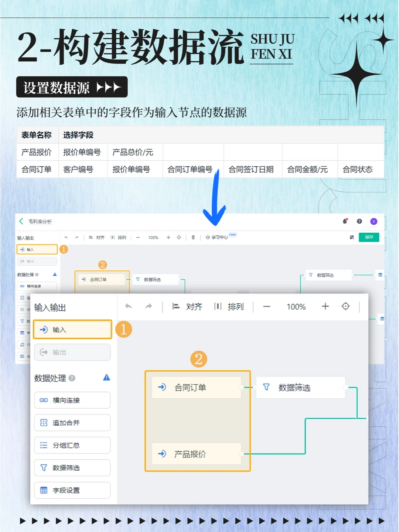Open 学习中心 in the small toolbar
This screenshot has height=532, width=399.
click(x=217, y=238)
